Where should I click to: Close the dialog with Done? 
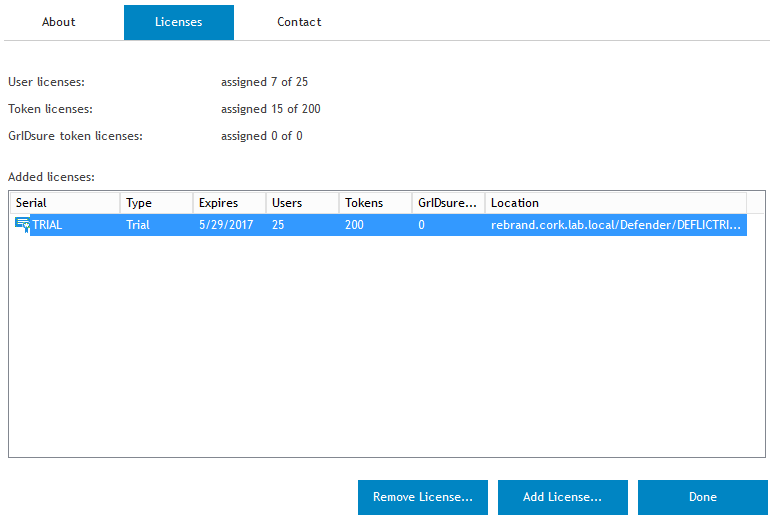[702, 497]
